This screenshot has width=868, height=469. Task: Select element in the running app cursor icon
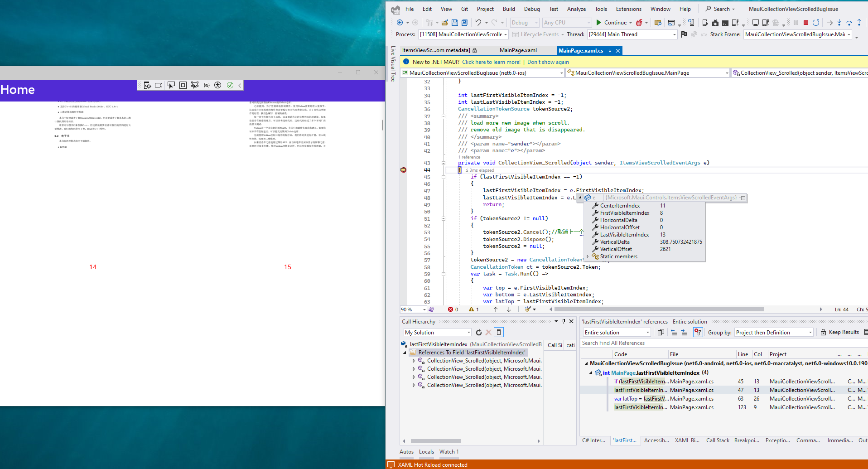171,85
